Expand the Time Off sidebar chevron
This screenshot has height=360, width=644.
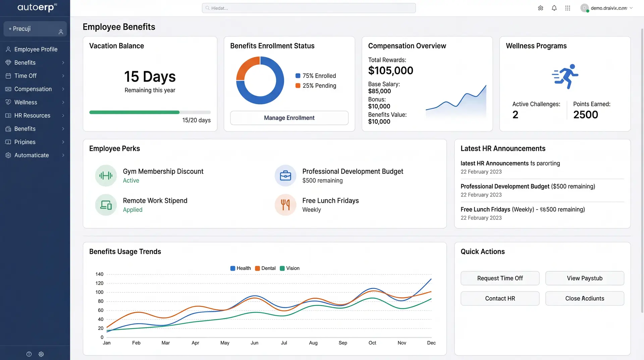[63, 76]
